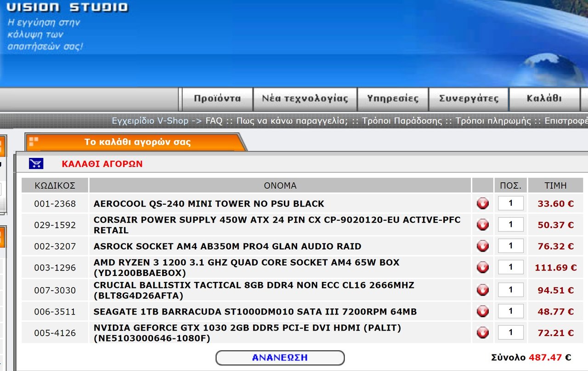
Task: Click quantity field for SEAGATE 1TB BARRACUDA
Action: [x=510, y=311]
